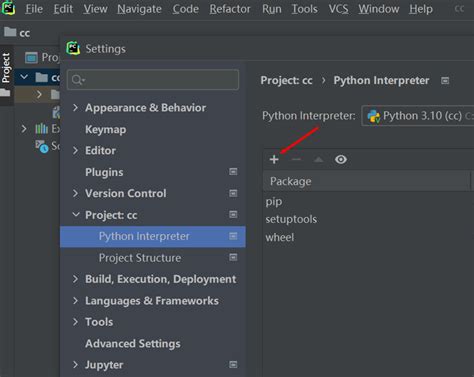
Task: Click the minus icon to uninstall a package
Action: coord(296,160)
